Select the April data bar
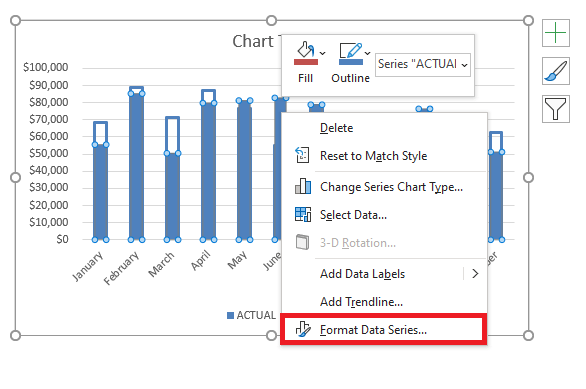This screenshot has width=586, height=389. tap(208, 172)
